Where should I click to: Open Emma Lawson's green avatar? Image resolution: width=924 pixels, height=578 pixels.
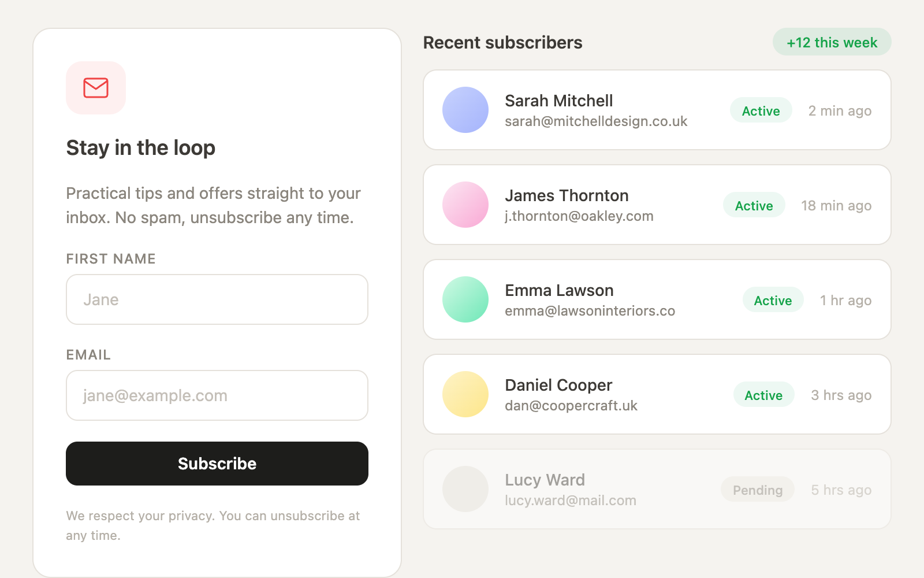pos(465,299)
